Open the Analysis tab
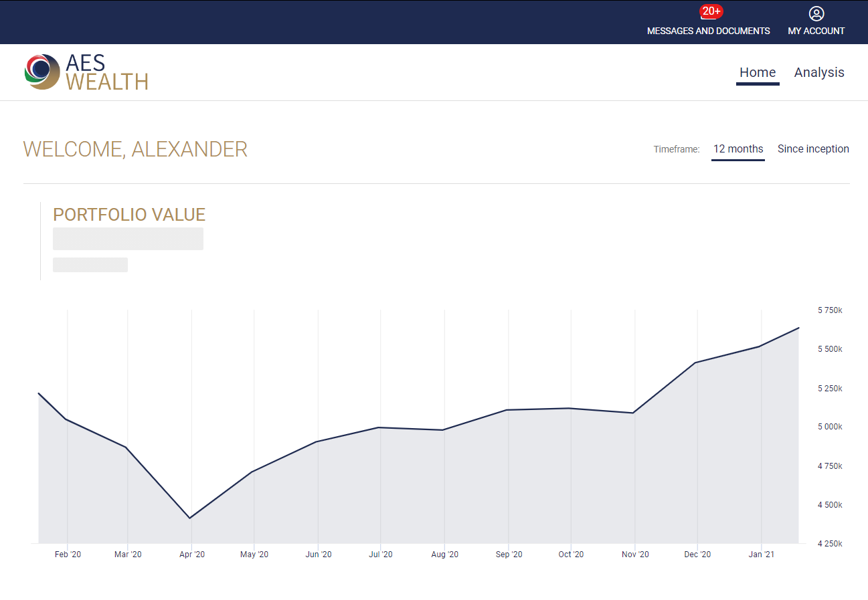Viewport: 868px width, 600px height. [x=818, y=72]
